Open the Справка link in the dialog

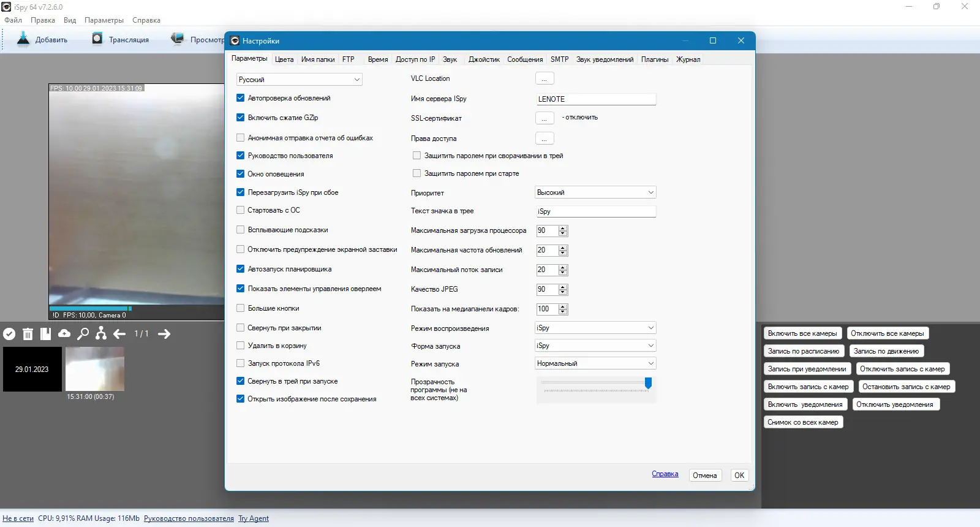coord(665,474)
